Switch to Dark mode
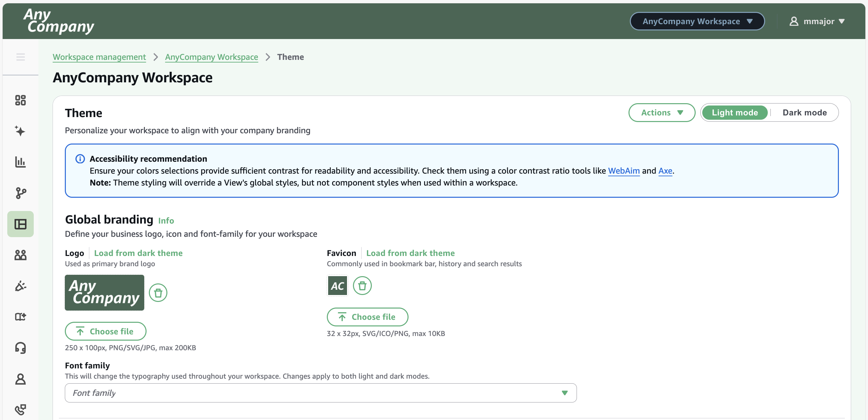Screen dimensions: 868x420 pos(804,112)
